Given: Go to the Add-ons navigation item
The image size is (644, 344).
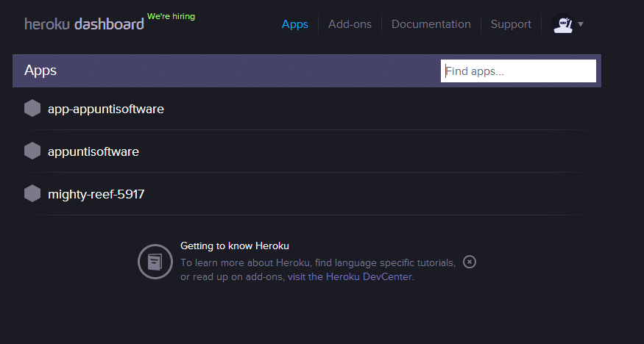Looking at the screenshot, I should pos(350,24).
